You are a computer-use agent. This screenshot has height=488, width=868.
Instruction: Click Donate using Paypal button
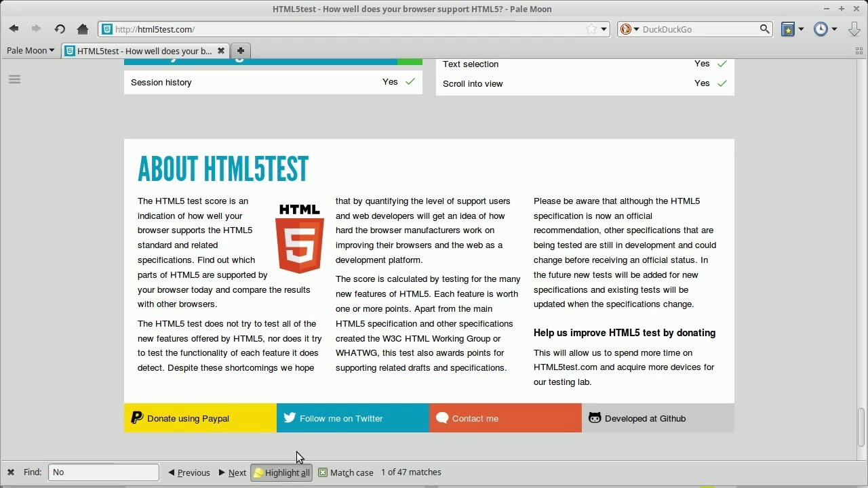point(200,418)
